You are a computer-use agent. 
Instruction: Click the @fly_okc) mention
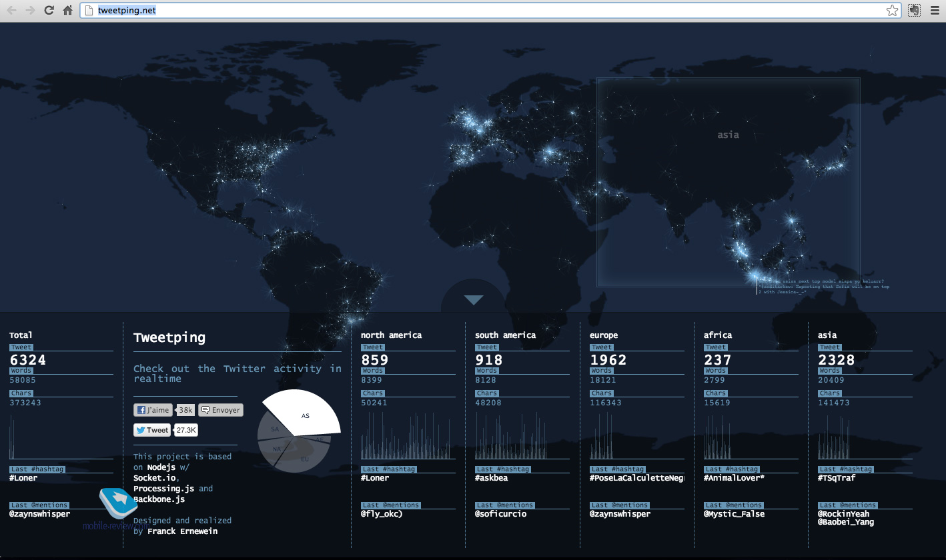pos(382,514)
